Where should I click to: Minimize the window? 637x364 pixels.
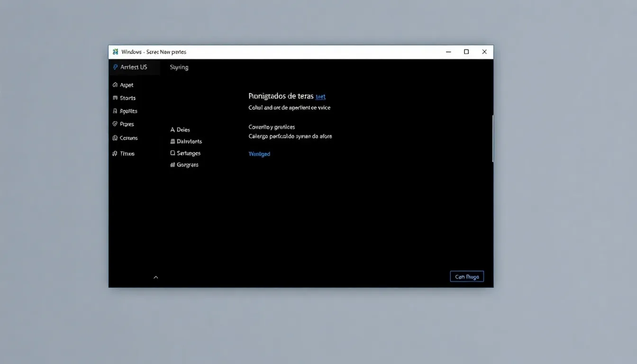448,52
